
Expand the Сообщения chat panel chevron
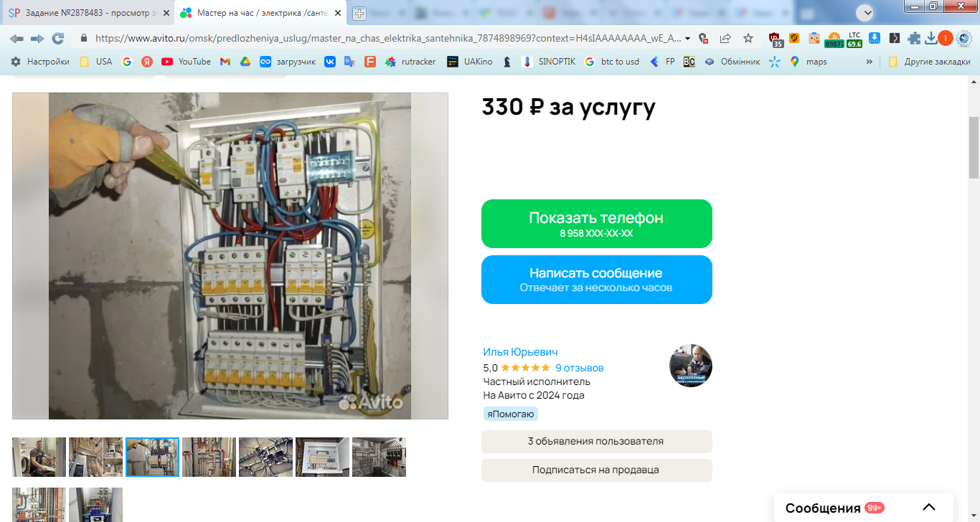click(x=929, y=508)
